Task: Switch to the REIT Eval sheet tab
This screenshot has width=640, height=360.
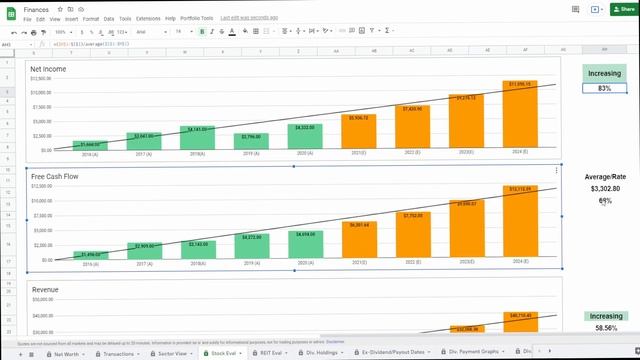Action: (x=270, y=353)
